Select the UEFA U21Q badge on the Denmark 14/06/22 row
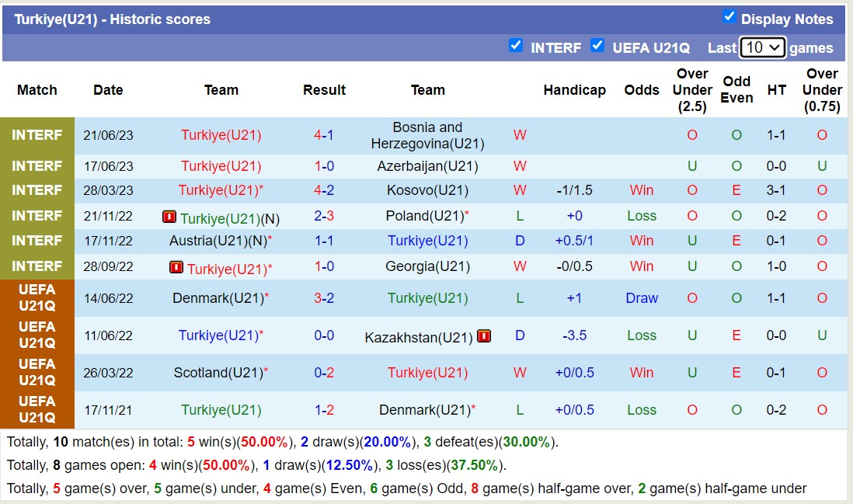This screenshot has width=853, height=504. click(x=37, y=297)
